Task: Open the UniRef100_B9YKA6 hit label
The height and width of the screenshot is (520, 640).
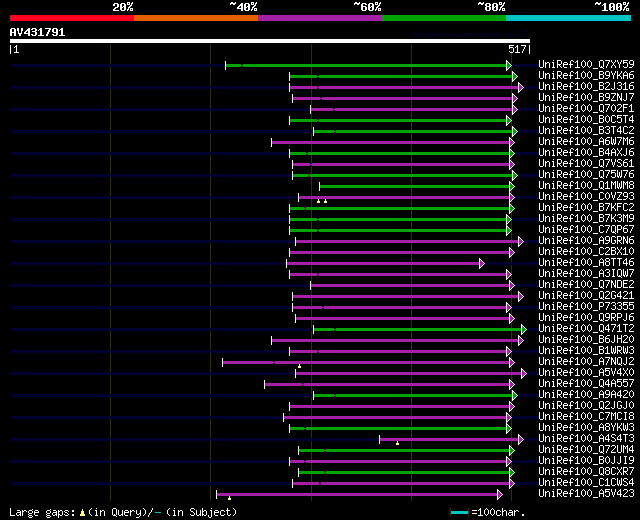Action: pyautogui.click(x=586, y=76)
